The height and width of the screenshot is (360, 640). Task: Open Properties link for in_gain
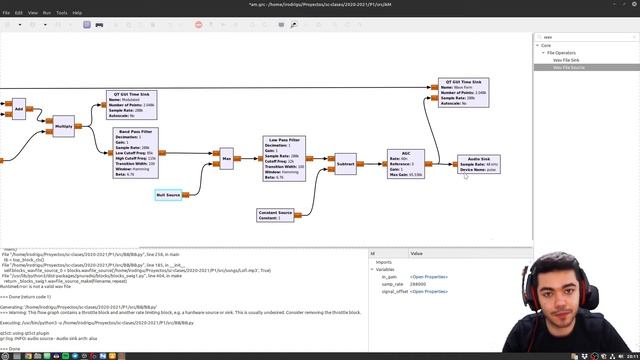point(429,277)
